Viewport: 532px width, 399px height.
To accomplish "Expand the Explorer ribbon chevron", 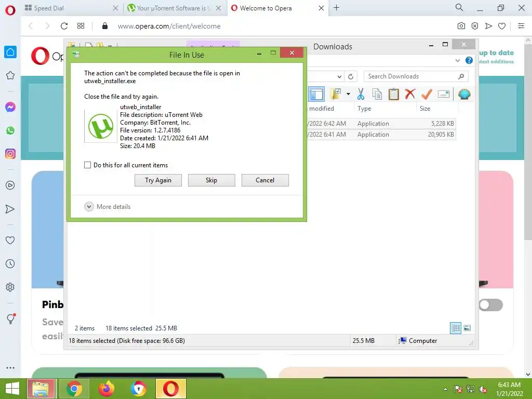I will point(457,60).
